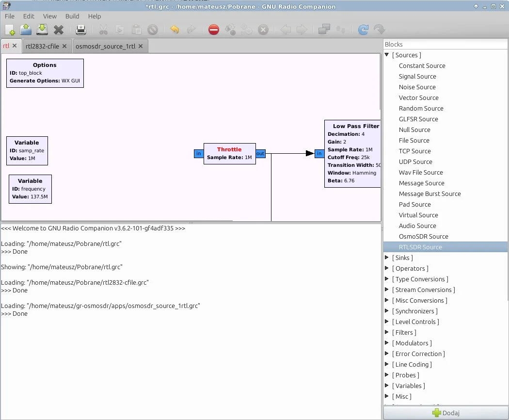The image size is (509, 420).
Task: Expand the Filters category
Action: 387,333
